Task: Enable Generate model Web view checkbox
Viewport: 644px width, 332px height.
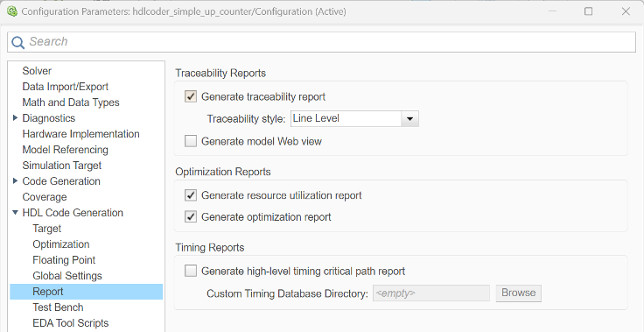Action: (191, 142)
